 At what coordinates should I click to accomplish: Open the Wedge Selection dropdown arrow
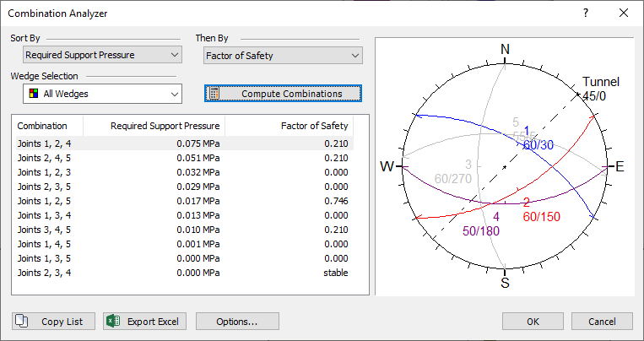click(x=174, y=94)
